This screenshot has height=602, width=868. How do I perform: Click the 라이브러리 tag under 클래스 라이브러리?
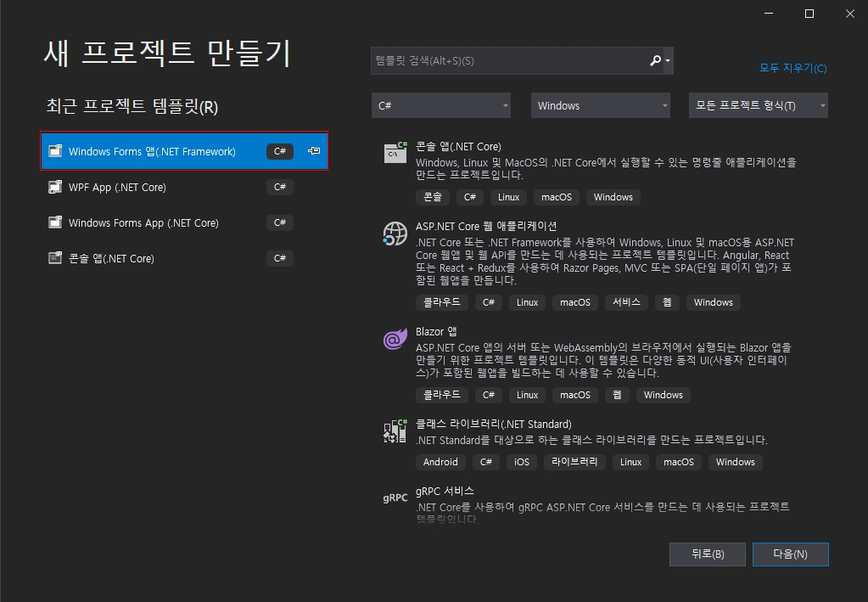click(x=574, y=462)
